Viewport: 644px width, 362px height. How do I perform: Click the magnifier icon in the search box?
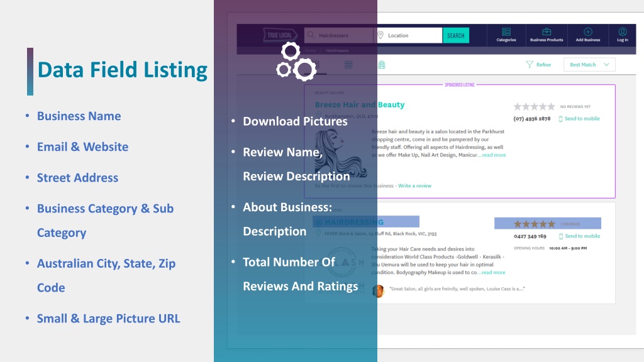click(311, 35)
